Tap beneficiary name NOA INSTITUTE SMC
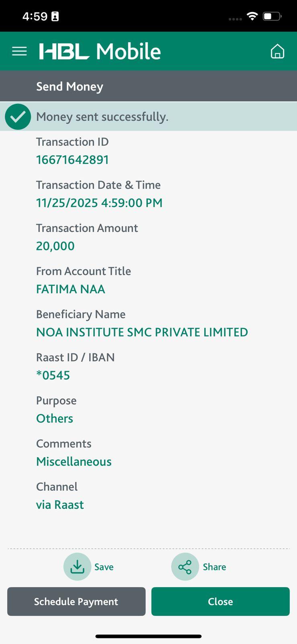297x644 pixels. coord(142,332)
